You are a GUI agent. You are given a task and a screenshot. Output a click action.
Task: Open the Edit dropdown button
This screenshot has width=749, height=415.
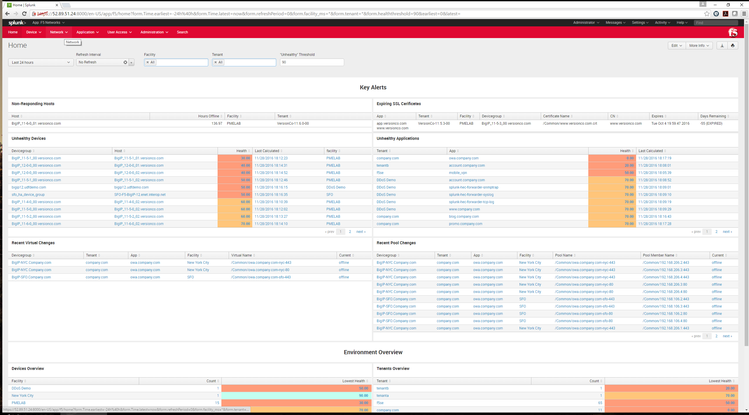(x=677, y=46)
